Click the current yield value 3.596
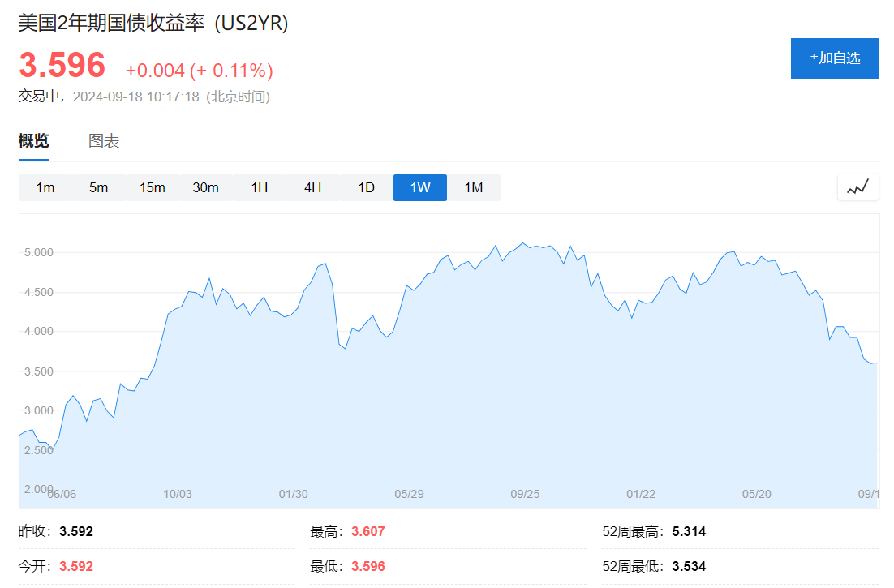This screenshot has height=588, width=894. click(62, 65)
